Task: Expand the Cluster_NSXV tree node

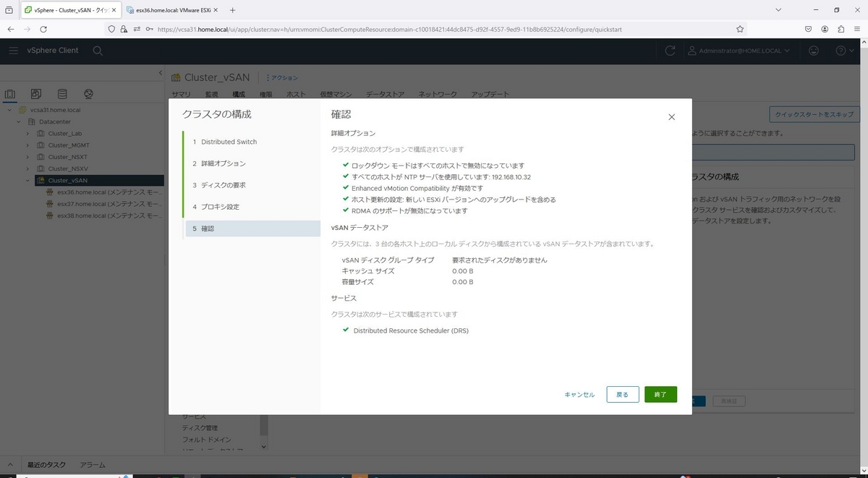Action: [27, 168]
